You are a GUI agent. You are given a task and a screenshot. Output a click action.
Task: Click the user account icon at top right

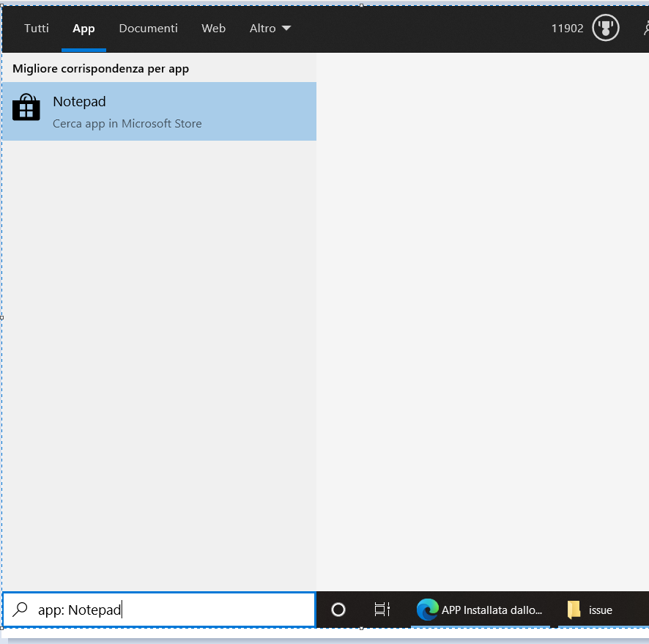point(645,28)
